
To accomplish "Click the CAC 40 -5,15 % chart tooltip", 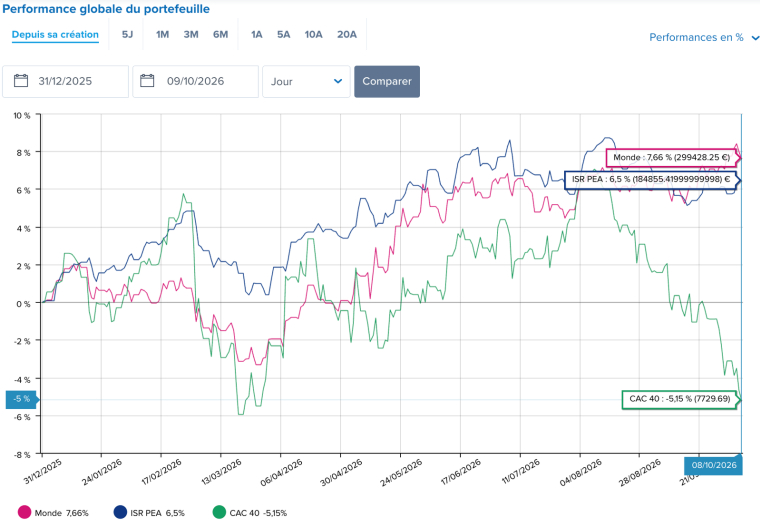I will click(680, 399).
